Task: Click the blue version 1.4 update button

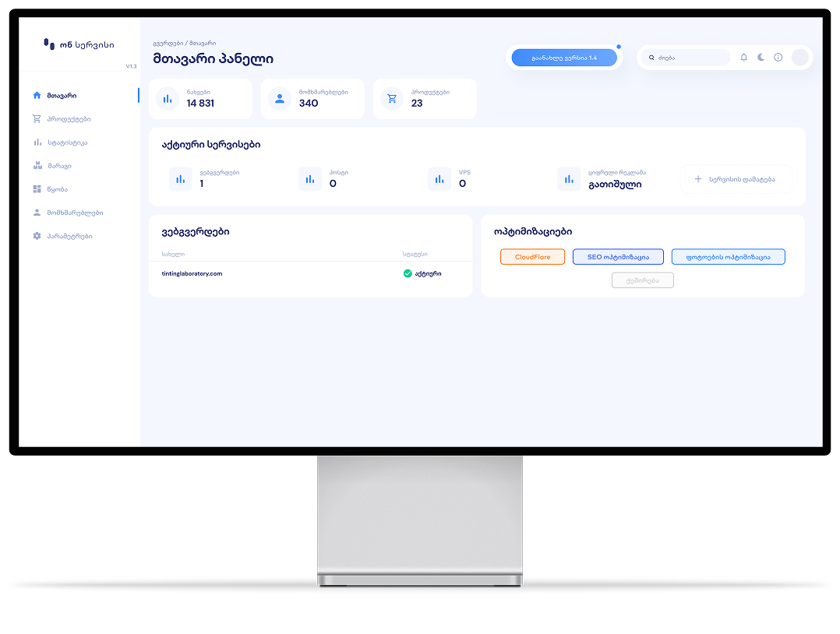Action: (x=564, y=58)
